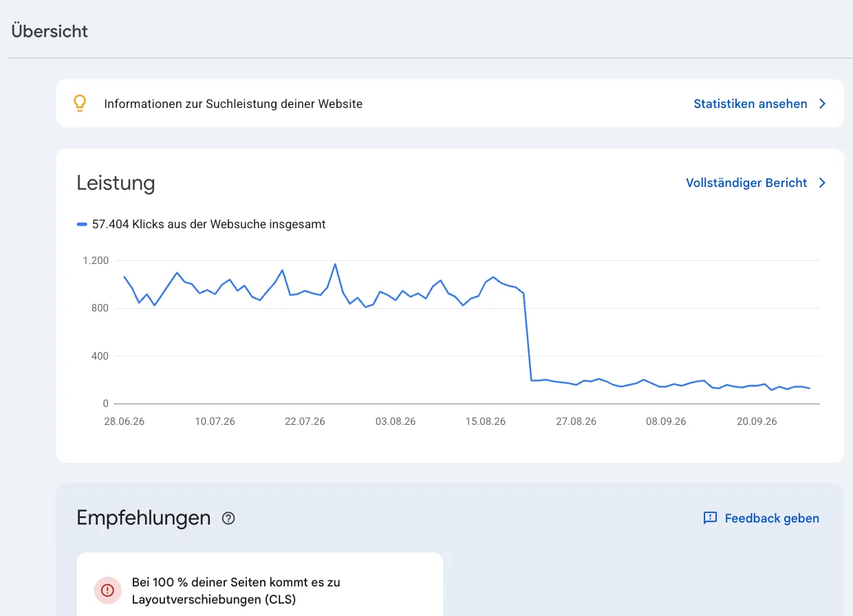Click the 20.09.26 date axis label
The image size is (853, 616).
[x=757, y=421]
